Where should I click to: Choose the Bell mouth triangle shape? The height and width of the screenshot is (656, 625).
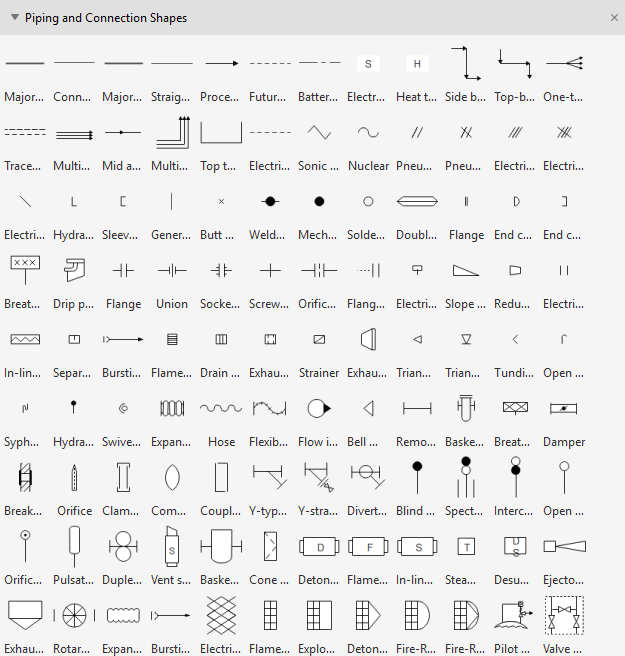[369, 408]
